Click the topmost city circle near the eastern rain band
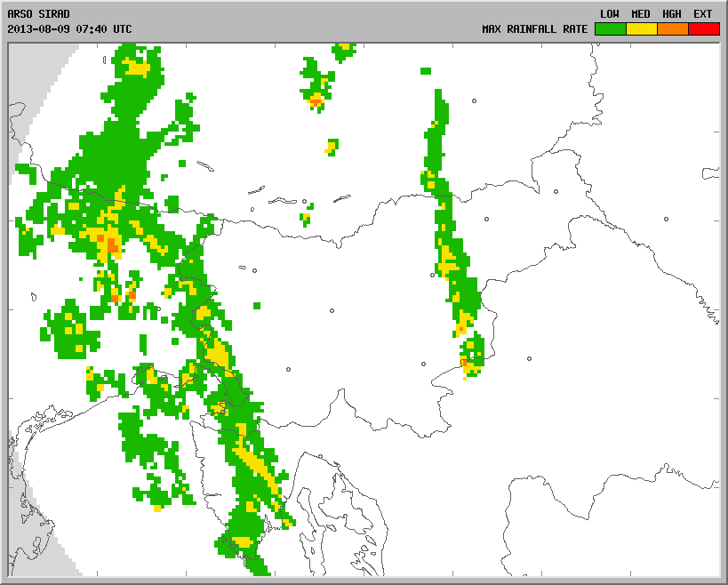 click(x=475, y=101)
